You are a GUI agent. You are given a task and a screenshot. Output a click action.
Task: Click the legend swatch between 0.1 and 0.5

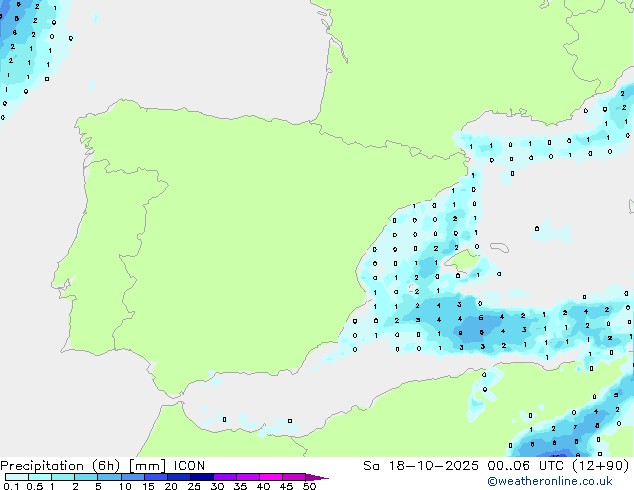17,477
